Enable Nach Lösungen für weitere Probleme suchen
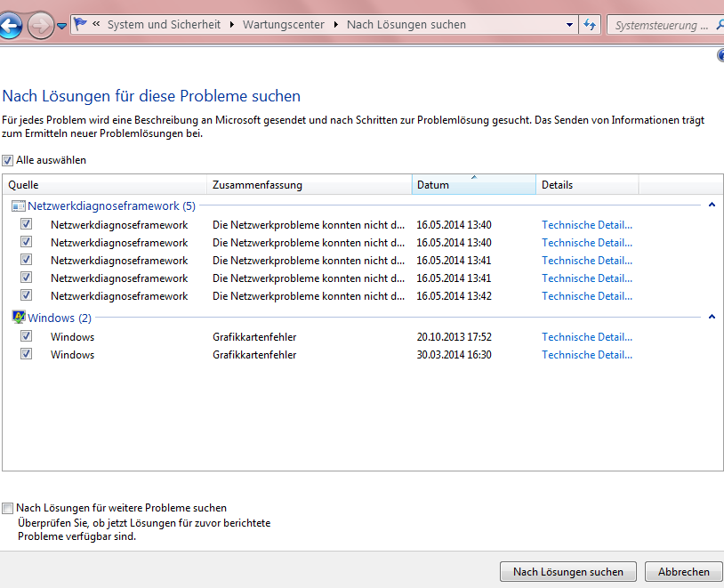This screenshot has width=724, height=588. coord(7,508)
